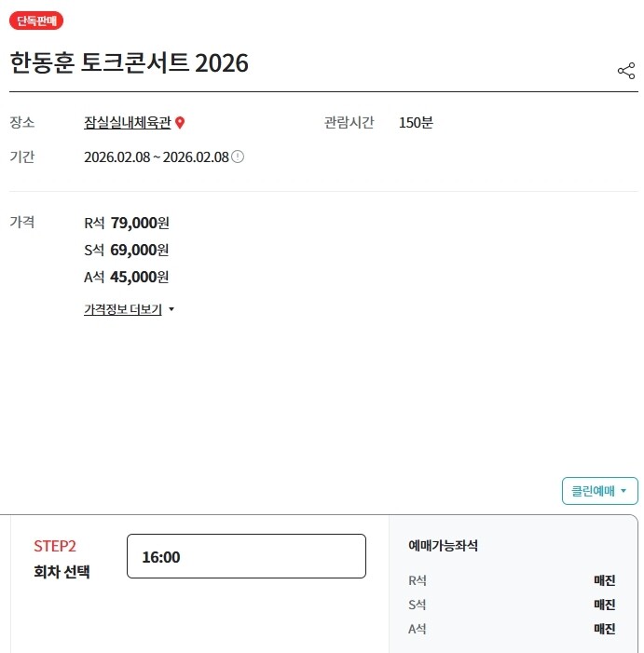Click the 2026.02.08 ~ 2026.02.08 period text

(156, 156)
